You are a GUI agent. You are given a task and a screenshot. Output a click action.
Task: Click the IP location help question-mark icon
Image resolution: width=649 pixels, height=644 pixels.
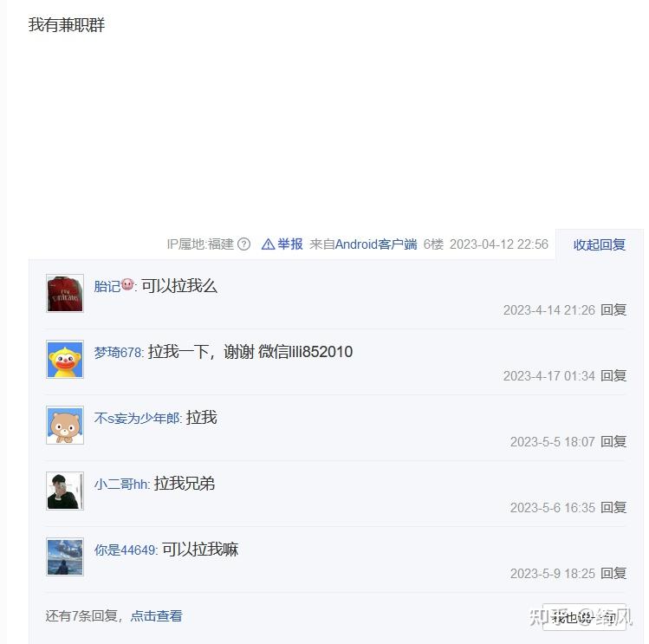click(x=244, y=244)
